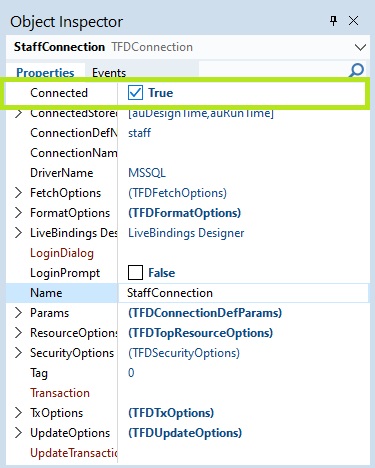Click the False value text beside LoginPrompt
Viewport: 375px width, 468px height.
point(162,273)
